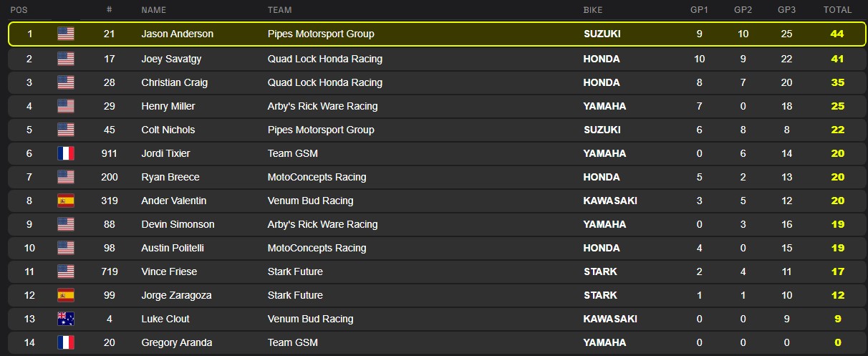
Task: Open rider Christian Craig's name link
Action: point(174,82)
